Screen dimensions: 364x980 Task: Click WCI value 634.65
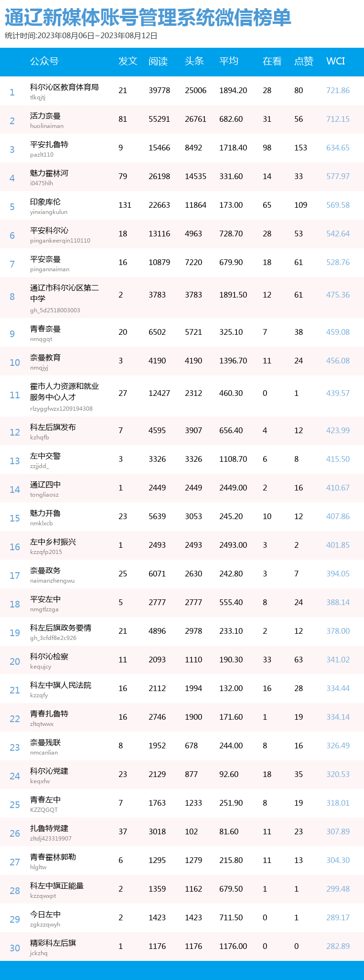[x=338, y=148]
